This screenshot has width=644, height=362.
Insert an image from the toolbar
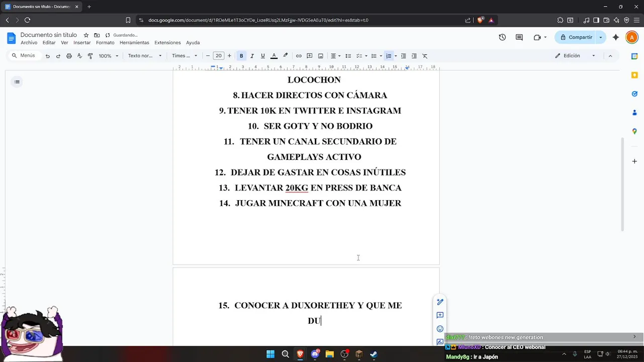click(321, 56)
